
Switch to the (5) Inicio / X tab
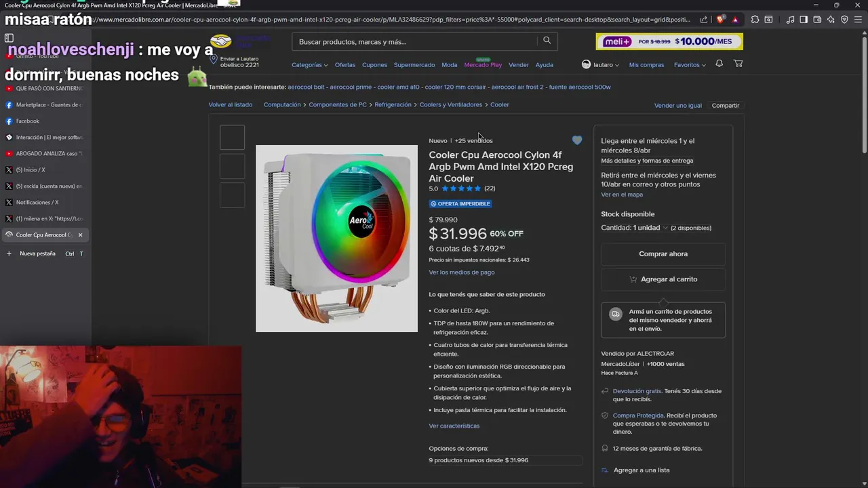45,170
